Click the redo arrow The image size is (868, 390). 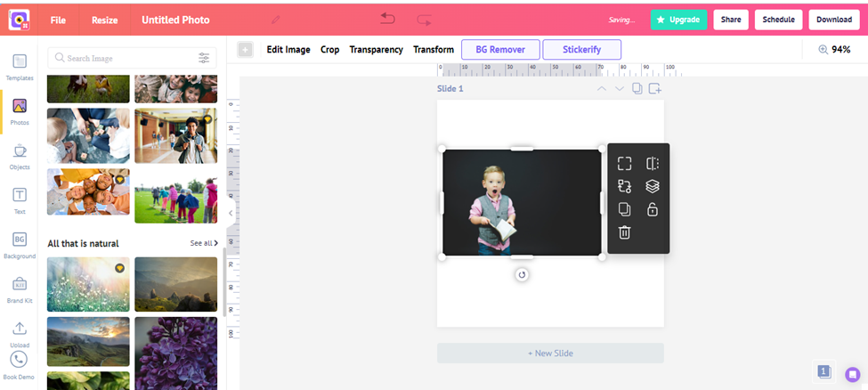point(424,20)
